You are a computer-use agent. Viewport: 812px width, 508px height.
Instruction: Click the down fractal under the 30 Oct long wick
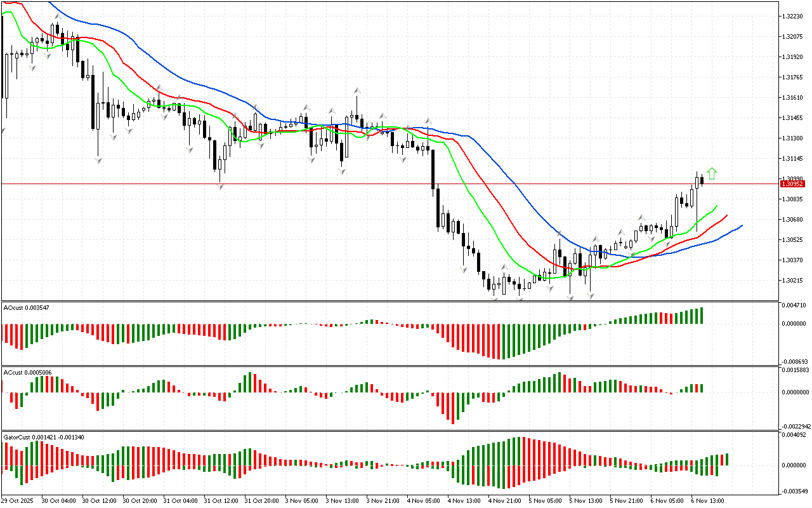tap(98, 161)
